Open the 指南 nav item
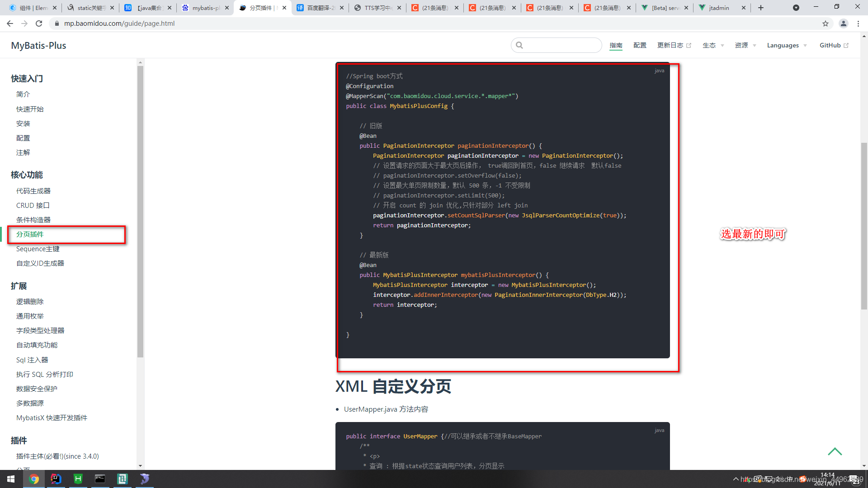868x488 pixels. pos(616,46)
